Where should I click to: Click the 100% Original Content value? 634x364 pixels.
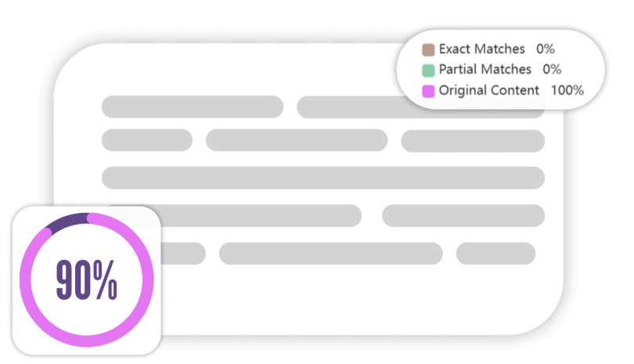coord(567,90)
